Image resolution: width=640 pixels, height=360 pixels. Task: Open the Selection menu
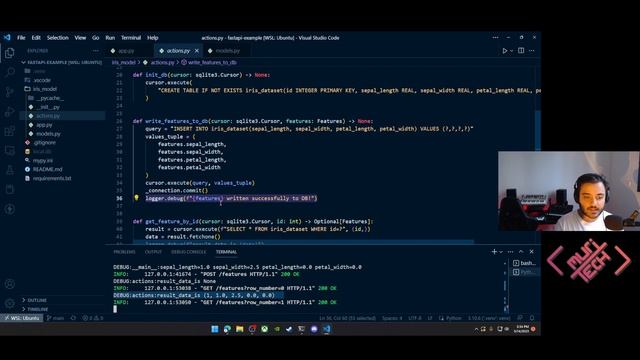click(x=58, y=38)
